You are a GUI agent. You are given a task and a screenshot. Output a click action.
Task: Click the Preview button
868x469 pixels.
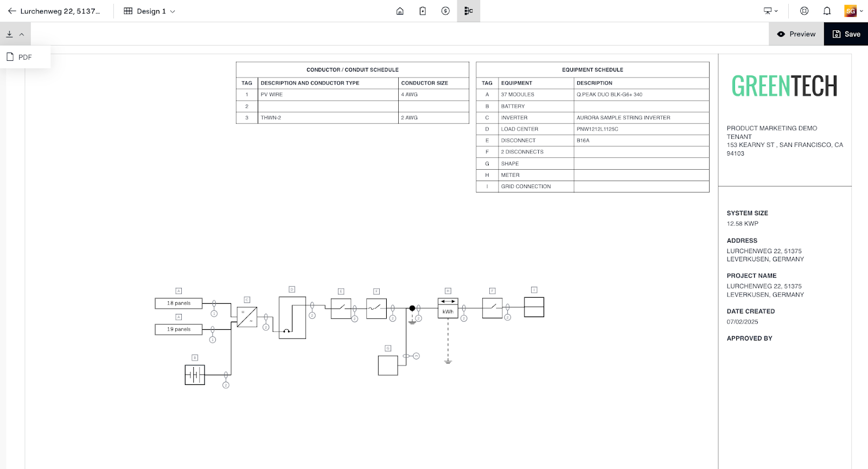(x=796, y=34)
